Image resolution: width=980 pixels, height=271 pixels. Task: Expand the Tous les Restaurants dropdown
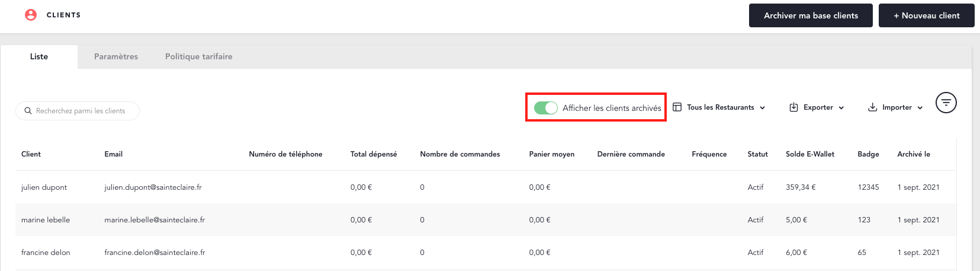point(762,108)
